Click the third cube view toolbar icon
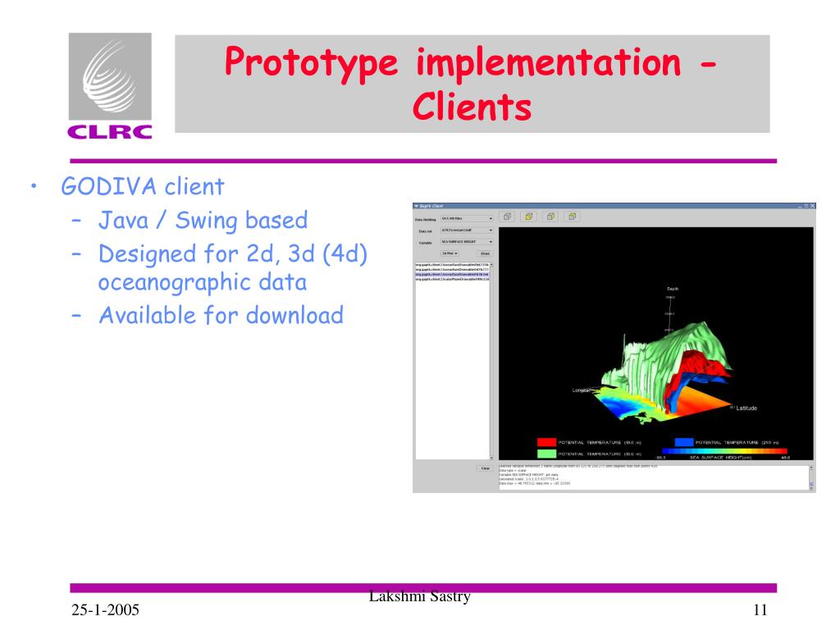Image resolution: width=840 pixels, height=630 pixels. point(551,217)
